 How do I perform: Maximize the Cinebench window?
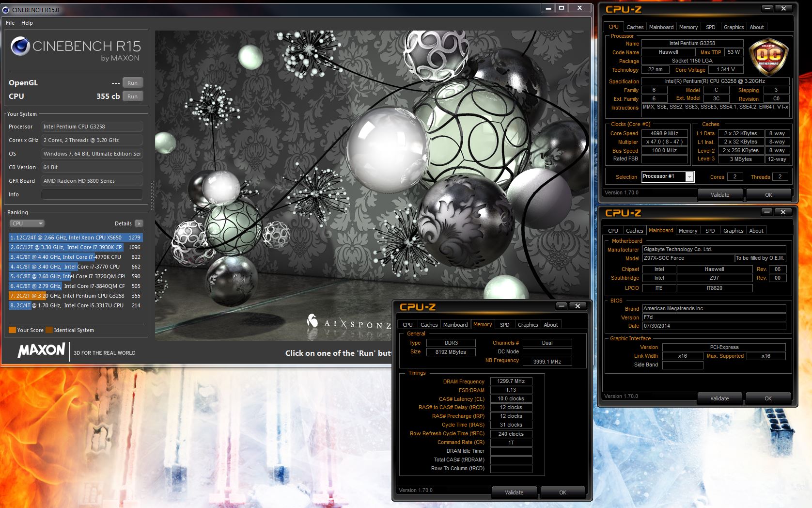point(562,8)
